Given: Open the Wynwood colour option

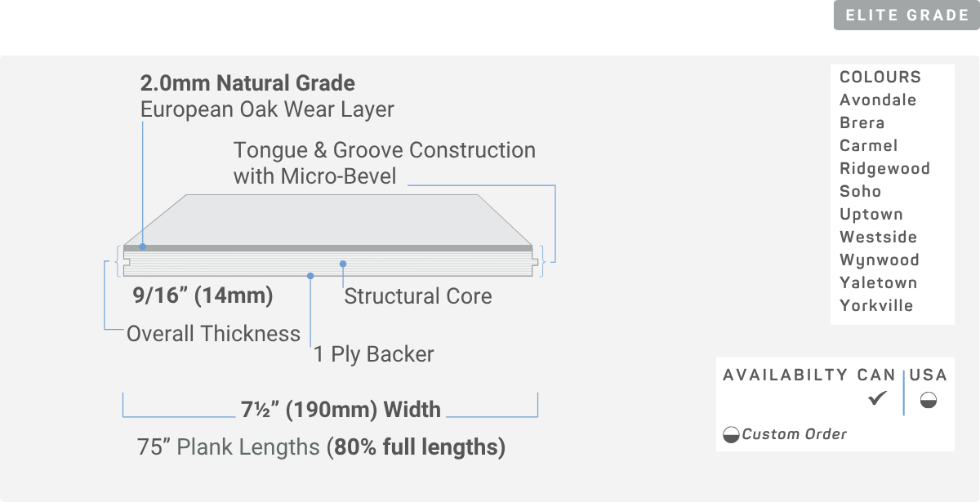Looking at the screenshot, I should (880, 260).
